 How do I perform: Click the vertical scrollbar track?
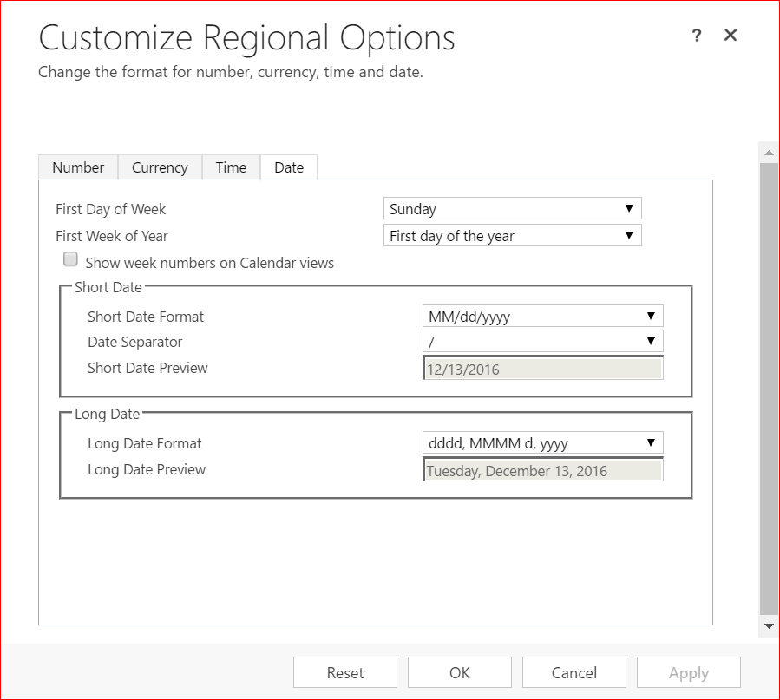pyautogui.click(x=768, y=390)
